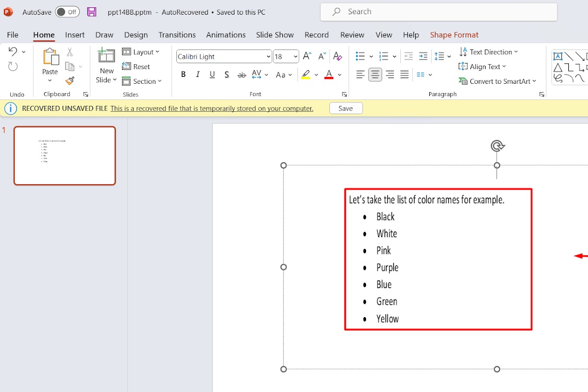Open the File menu
Viewport: 588px width, 392px height.
pos(13,35)
